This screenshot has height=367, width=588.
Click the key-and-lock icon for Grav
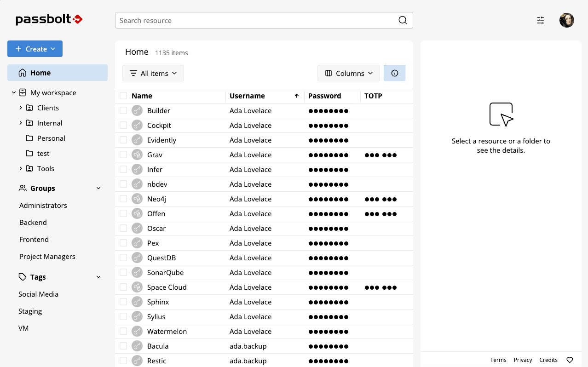pos(137,155)
